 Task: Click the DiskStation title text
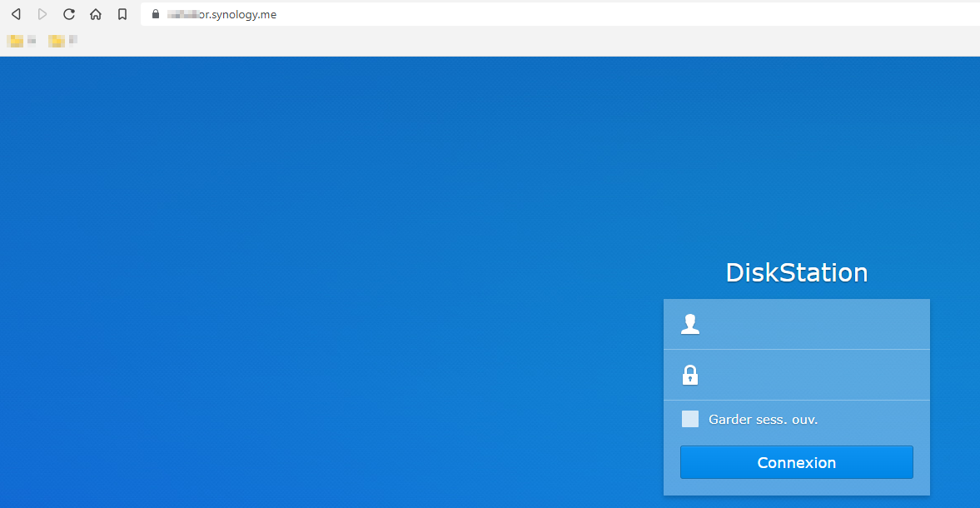797,272
